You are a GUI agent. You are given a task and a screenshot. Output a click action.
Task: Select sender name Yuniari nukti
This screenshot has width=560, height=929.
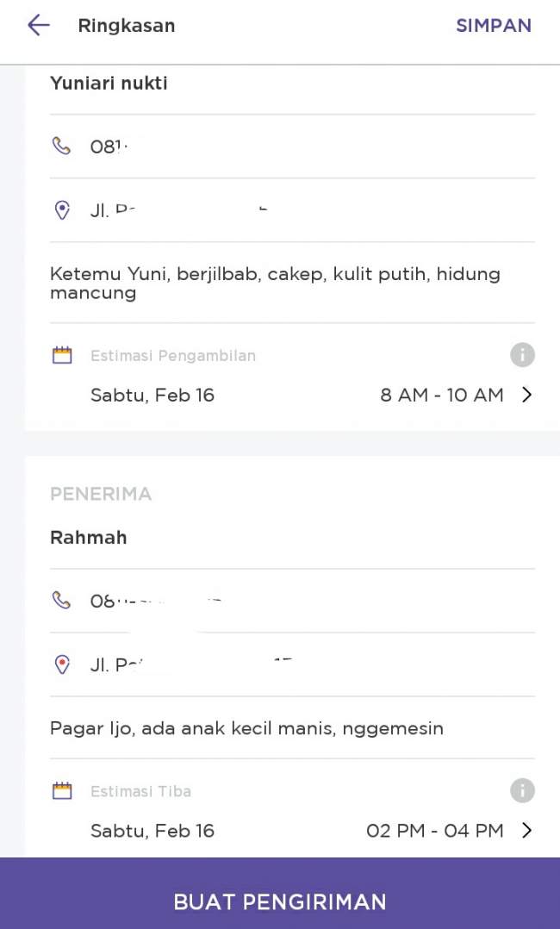point(109,83)
